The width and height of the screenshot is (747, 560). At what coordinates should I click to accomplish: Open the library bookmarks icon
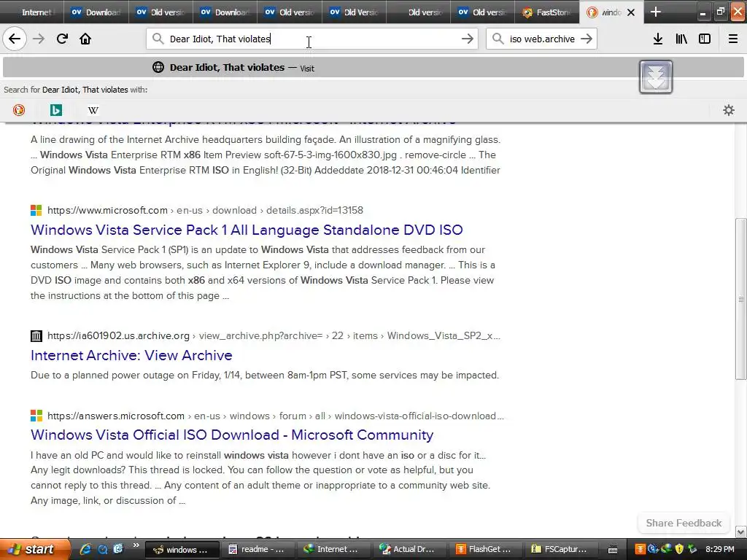[681, 39]
